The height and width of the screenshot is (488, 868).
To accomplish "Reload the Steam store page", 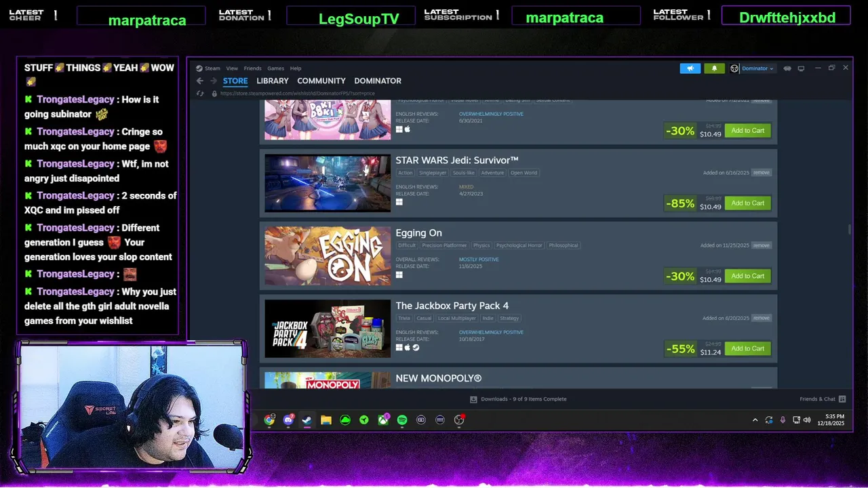I will (200, 94).
